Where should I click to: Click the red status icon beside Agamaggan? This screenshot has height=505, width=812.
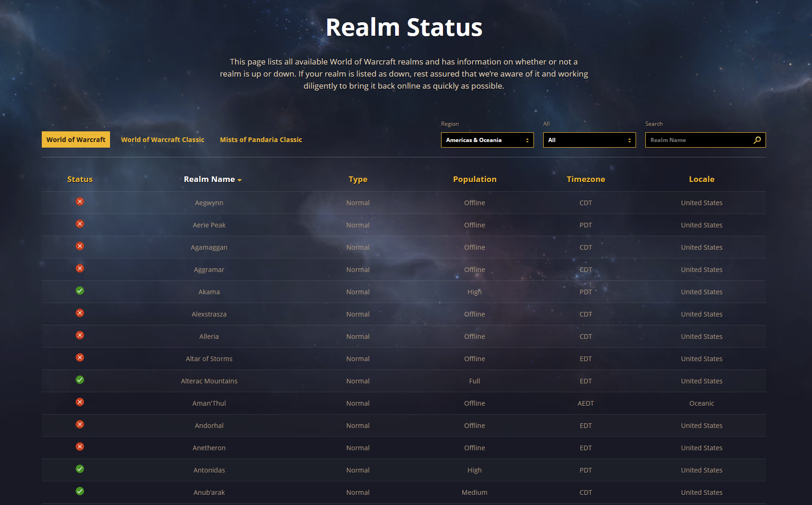(80, 246)
